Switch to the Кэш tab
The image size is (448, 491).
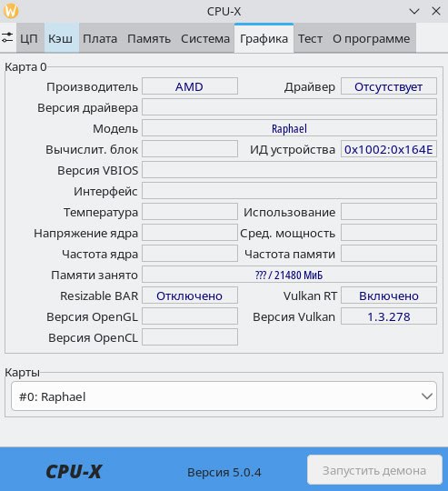(x=61, y=38)
